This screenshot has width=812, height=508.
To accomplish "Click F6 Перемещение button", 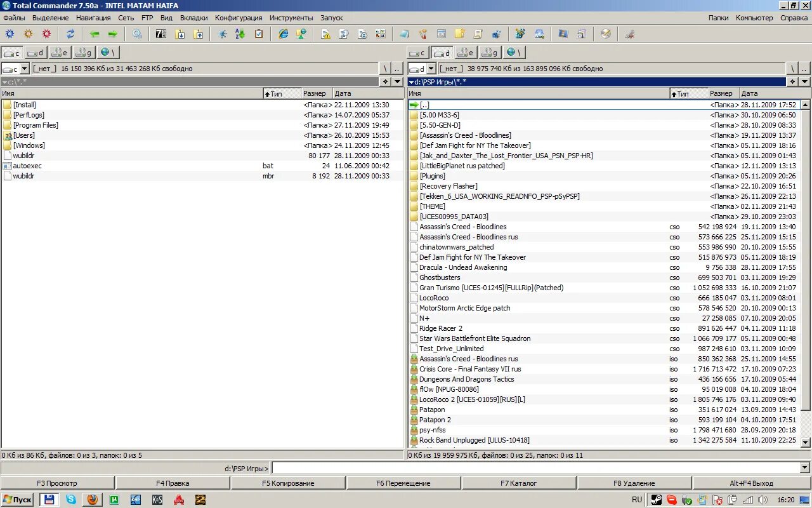I will [x=403, y=483].
